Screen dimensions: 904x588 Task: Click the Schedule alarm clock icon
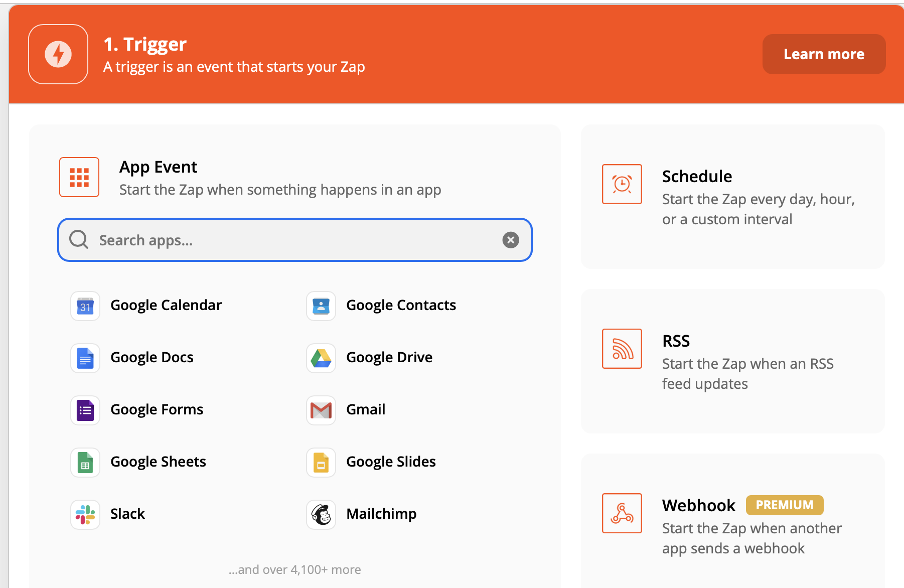tap(622, 184)
